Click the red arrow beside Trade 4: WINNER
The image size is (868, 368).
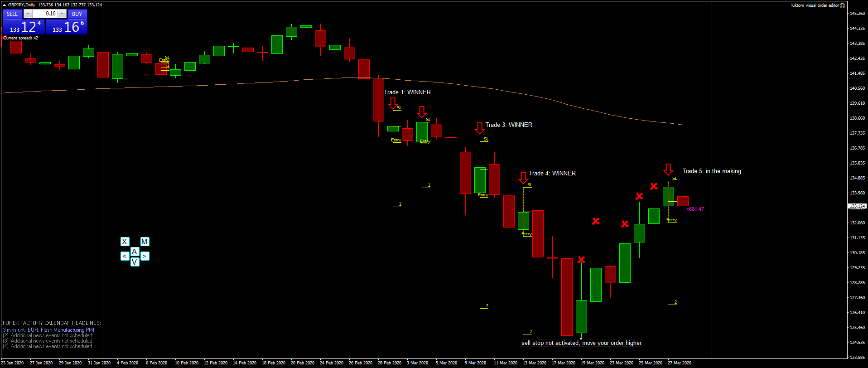(x=523, y=178)
